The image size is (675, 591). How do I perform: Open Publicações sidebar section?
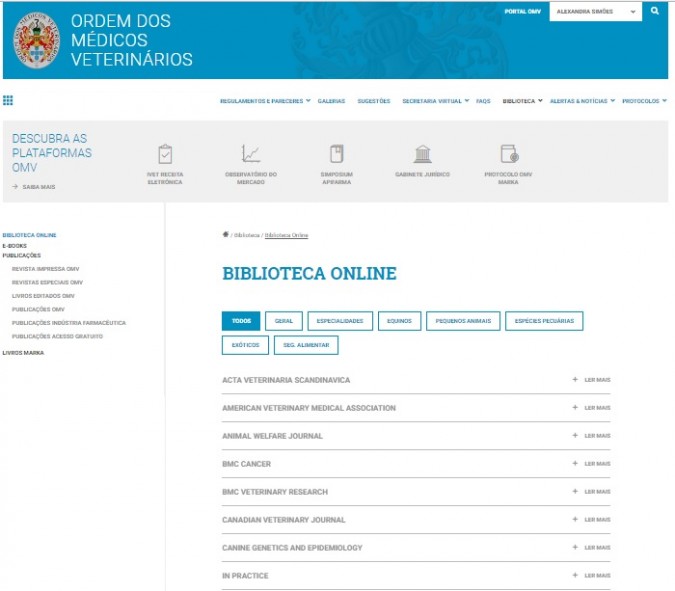pos(22,255)
